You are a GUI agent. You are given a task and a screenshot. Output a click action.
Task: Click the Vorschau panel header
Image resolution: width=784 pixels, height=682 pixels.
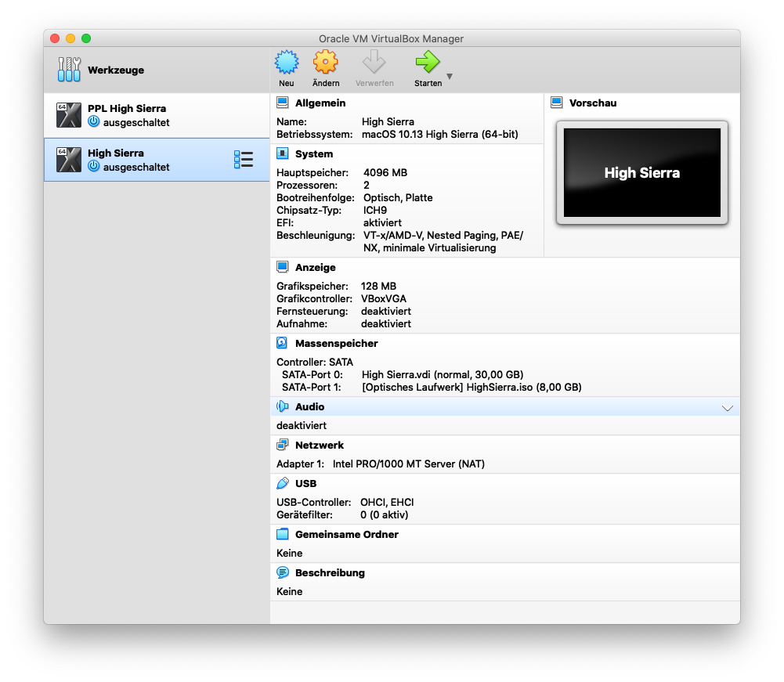point(592,103)
